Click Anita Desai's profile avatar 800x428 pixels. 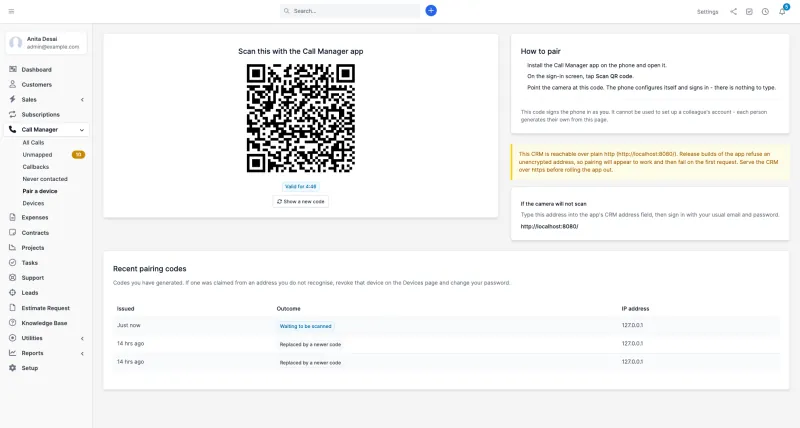(16, 43)
